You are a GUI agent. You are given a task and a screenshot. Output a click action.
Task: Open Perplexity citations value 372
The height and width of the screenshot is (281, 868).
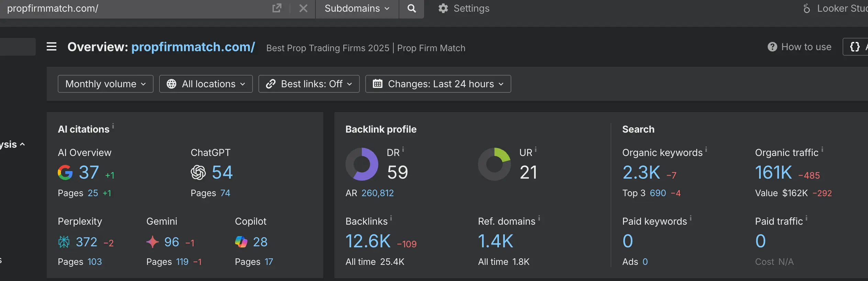pyautogui.click(x=87, y=242)
